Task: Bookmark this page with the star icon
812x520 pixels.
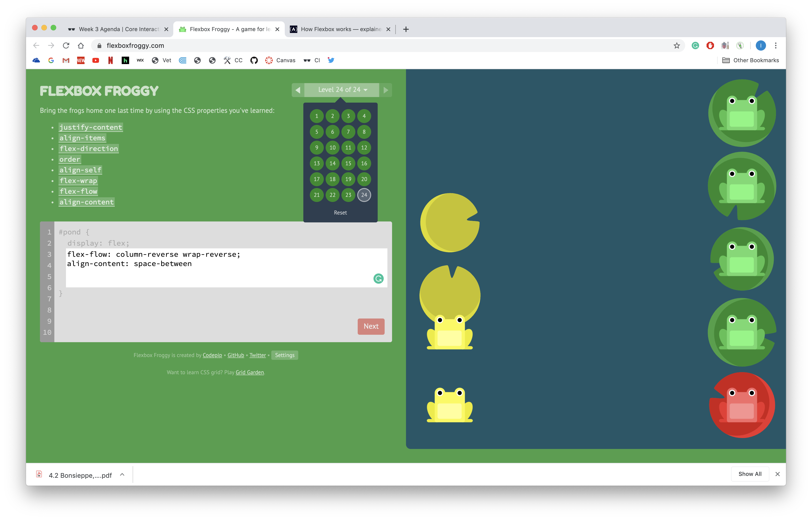Action: [x=676, y=45]
